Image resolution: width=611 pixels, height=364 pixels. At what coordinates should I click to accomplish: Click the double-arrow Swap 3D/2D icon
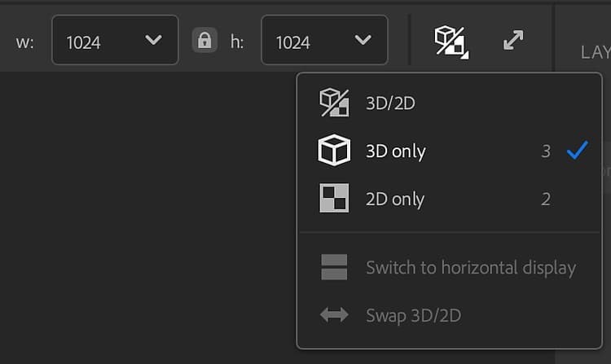pyautogui.click(x=334, y=315)
